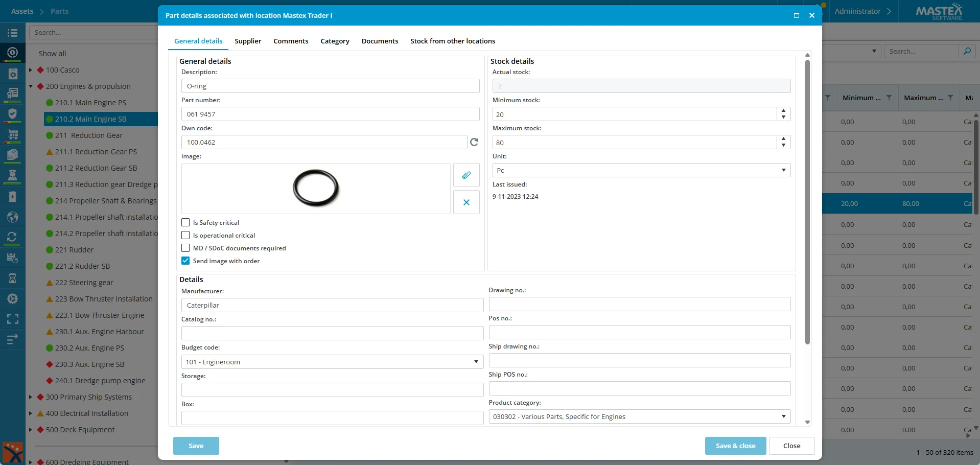Click the paperclip attach image icon
The height and width of the screenshot is (465, 980).
(466, 175)
